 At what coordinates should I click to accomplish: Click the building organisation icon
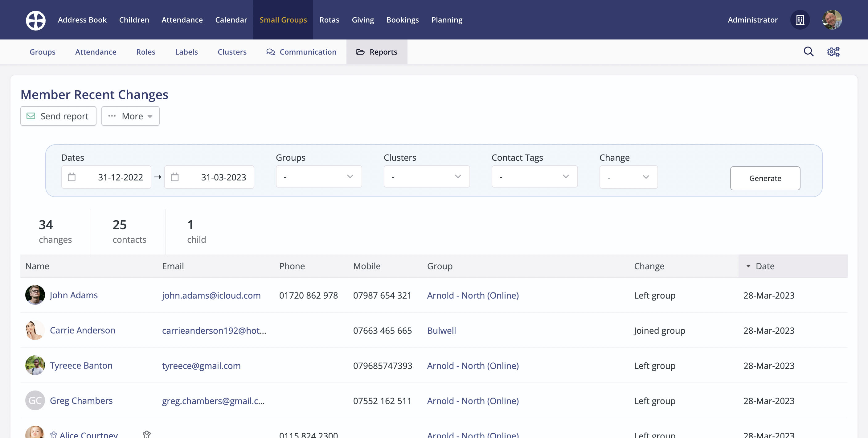click(800, 20)
